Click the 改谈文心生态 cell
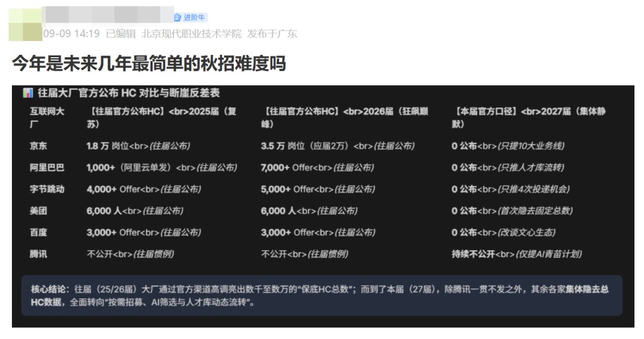 [503, 233]
